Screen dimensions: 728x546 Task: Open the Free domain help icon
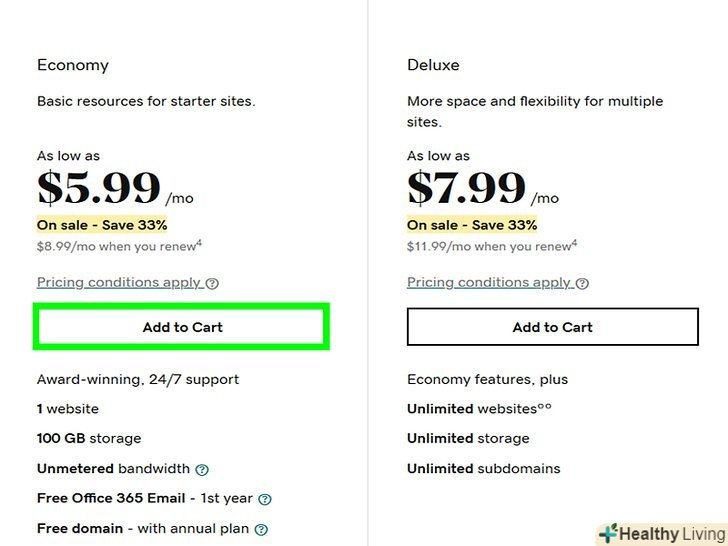pos(261,529)
